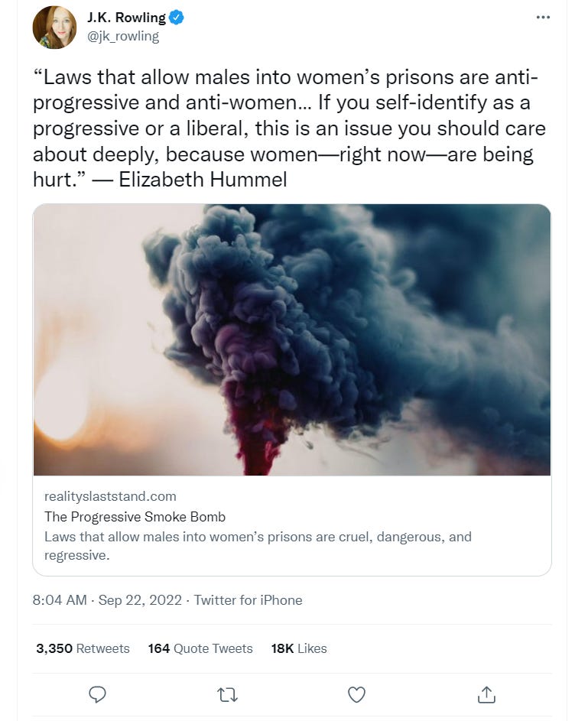
Task: Open 'The Progressive Smoke Bomb' article card
Action: click(135, 517)
